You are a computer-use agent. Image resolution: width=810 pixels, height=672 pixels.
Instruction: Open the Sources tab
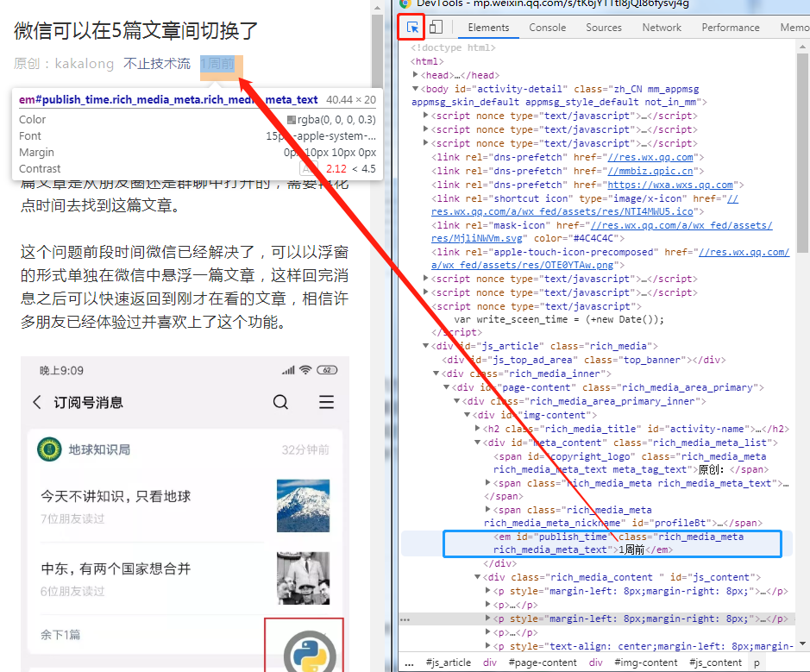603,28
